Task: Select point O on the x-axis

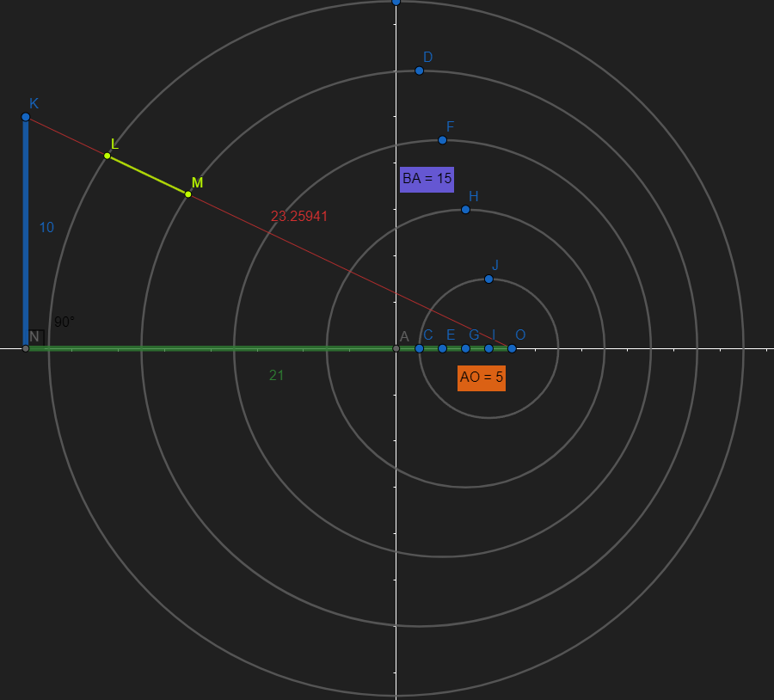Action: (x=511, y=347)
